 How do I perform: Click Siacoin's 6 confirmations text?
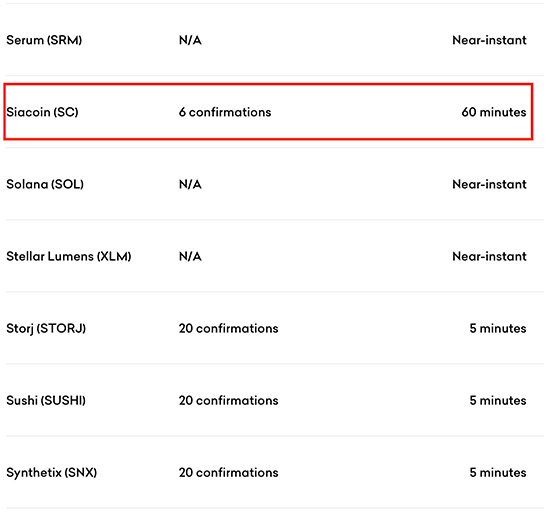(x=225, y=112)
